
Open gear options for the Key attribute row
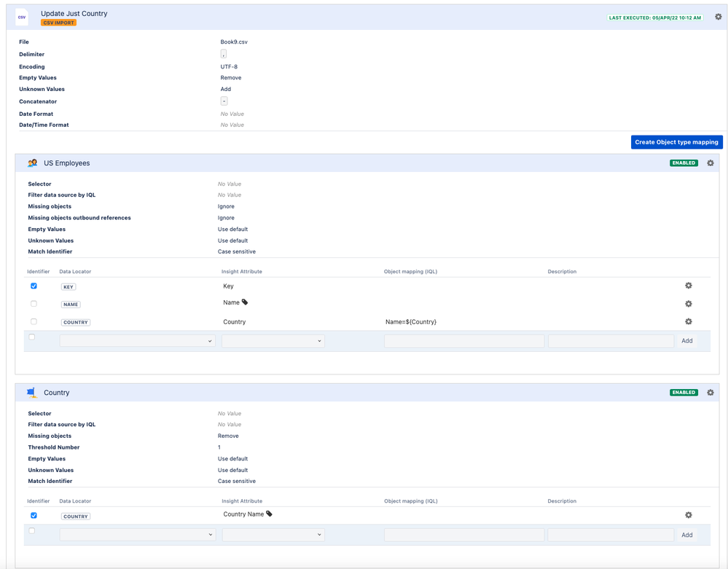689,286
